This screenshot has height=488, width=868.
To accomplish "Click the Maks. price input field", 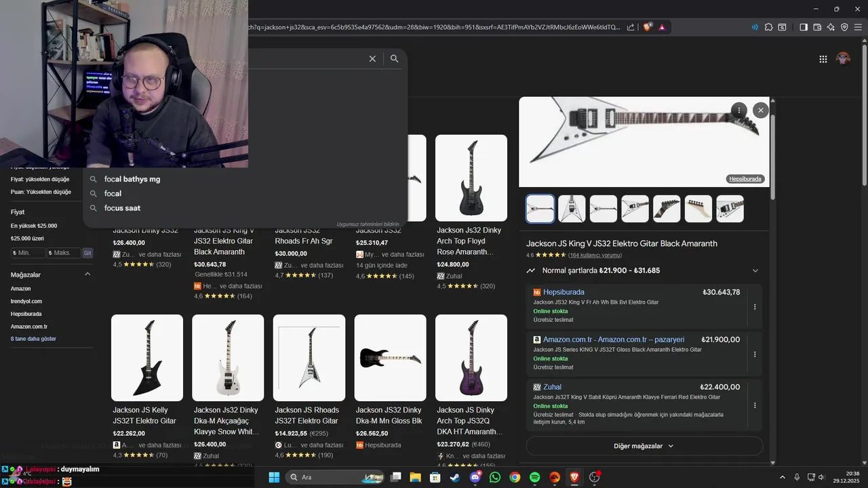I will [x=64, y=253].
